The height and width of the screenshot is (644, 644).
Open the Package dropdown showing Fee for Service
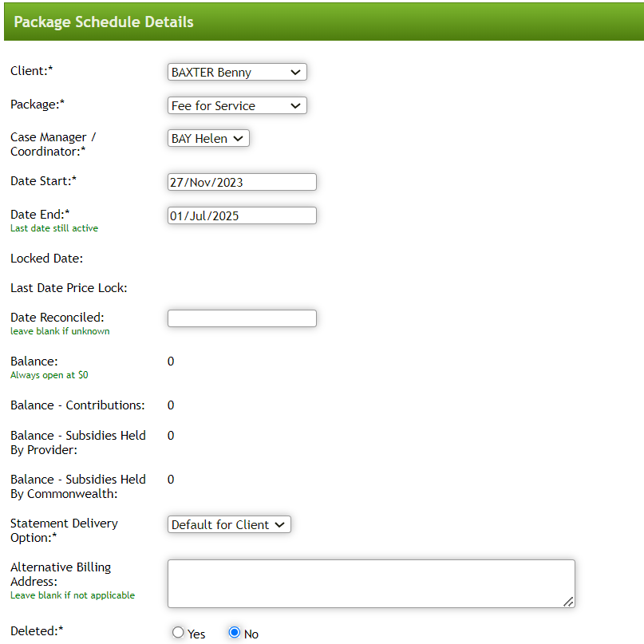236,105
